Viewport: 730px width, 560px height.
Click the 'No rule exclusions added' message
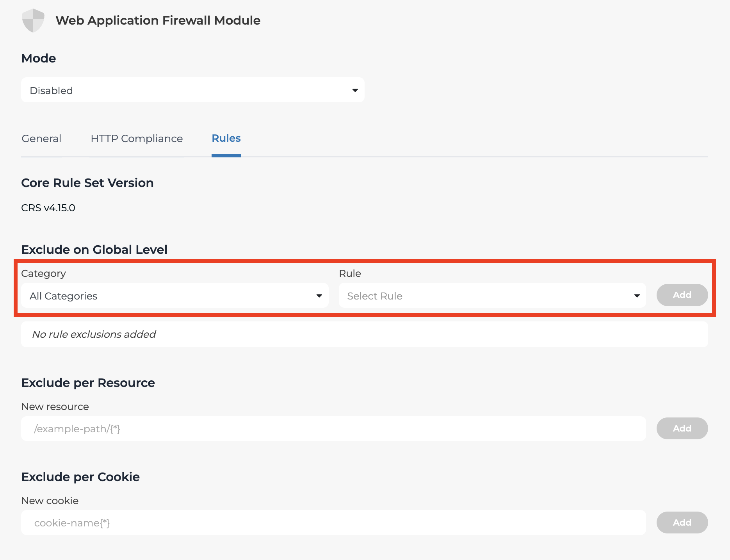click(x=94, y=334)
